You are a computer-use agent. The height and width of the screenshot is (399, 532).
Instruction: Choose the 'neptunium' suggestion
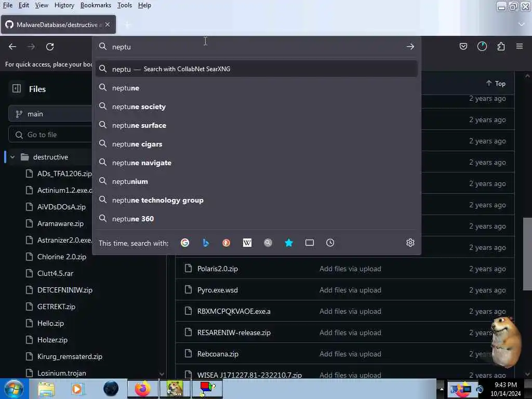(257, 181)
